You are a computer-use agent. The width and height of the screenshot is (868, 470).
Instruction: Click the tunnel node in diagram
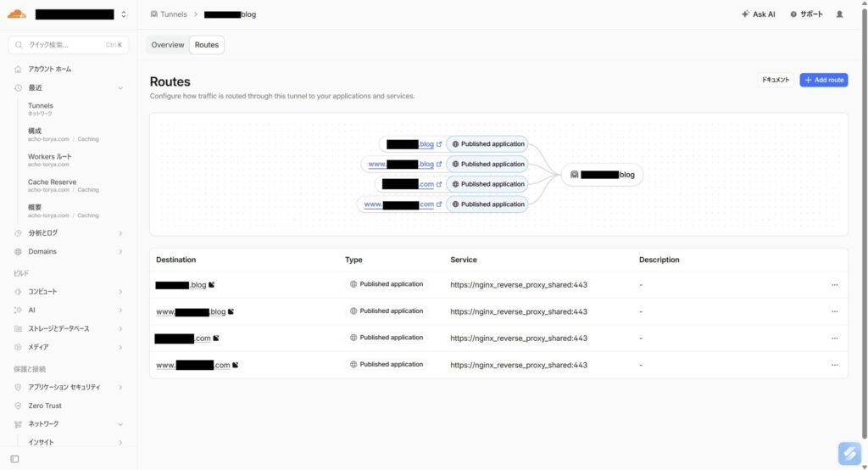click(603, 175)
